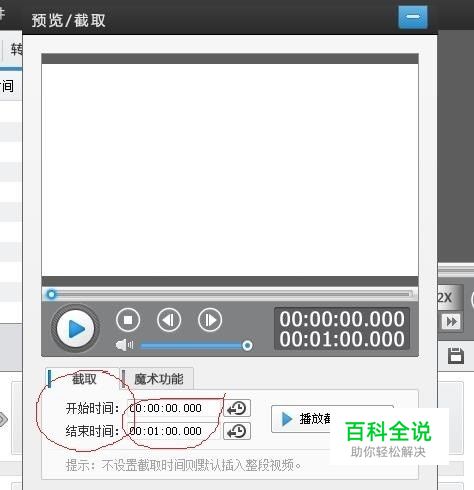Image resolution: width=474 pixels, height=490 pixels.
Task: Set start time from current position icon
Action: 237,408
